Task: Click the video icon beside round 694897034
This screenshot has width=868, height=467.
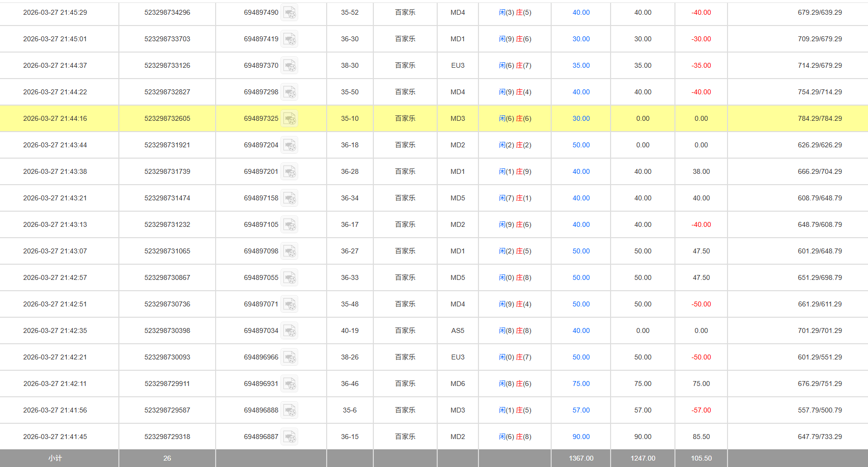Action: point(289,331)
